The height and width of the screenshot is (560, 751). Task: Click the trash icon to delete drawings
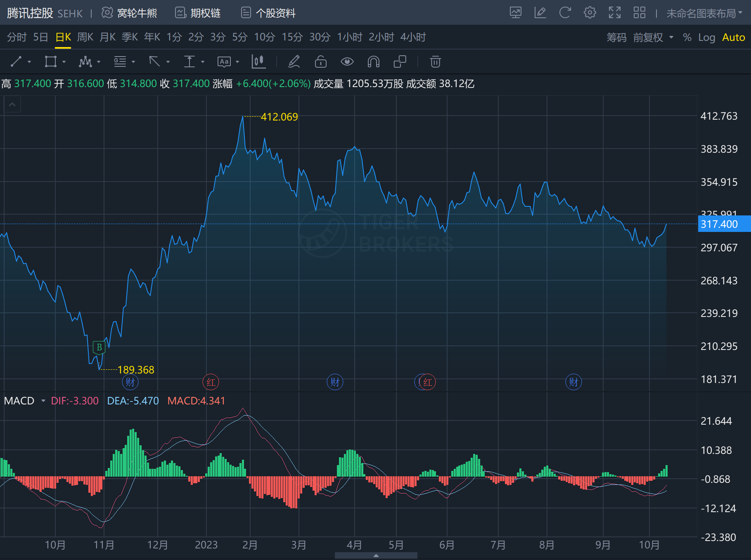click(x=435, y=62)
